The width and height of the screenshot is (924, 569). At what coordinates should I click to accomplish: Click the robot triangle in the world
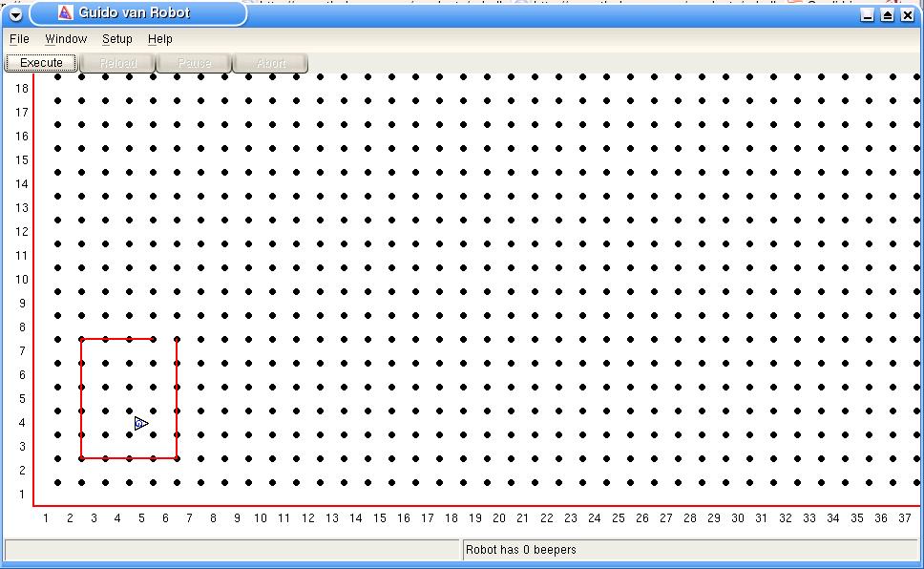(140, 423)
